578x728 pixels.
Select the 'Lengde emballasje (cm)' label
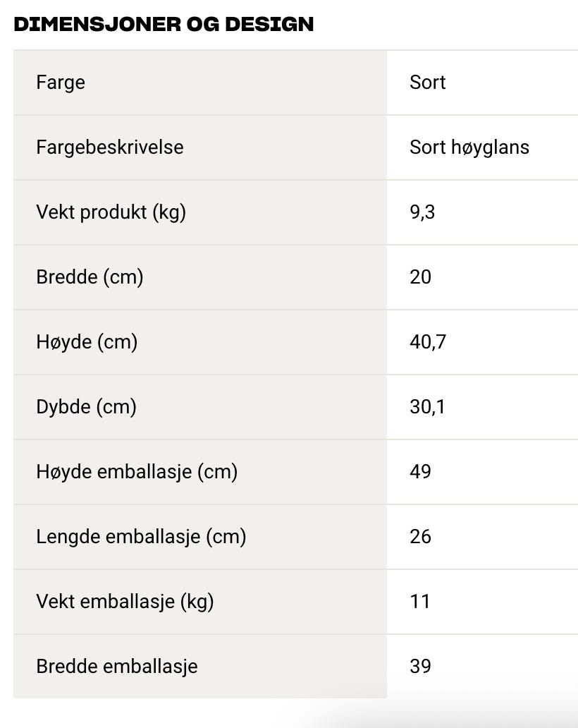tap(141, 537)
